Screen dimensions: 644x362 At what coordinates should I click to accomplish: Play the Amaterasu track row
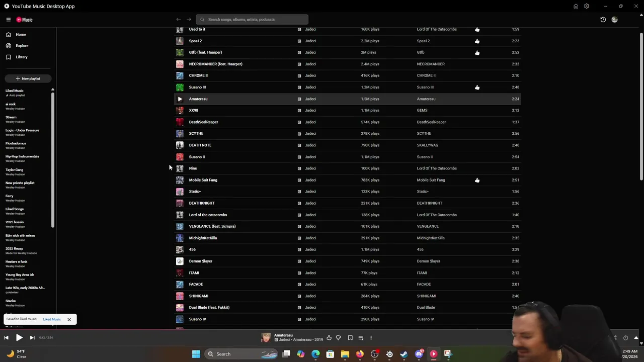(x=180, y=99)
